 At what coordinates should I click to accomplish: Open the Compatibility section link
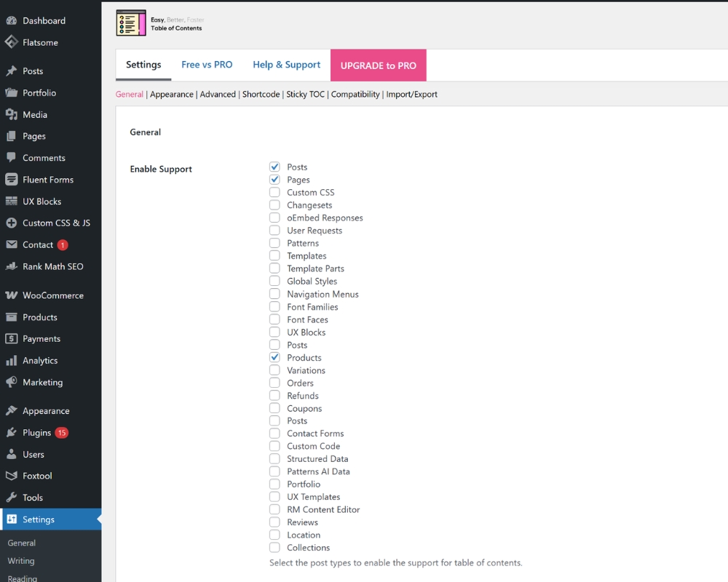pos(355,95)
